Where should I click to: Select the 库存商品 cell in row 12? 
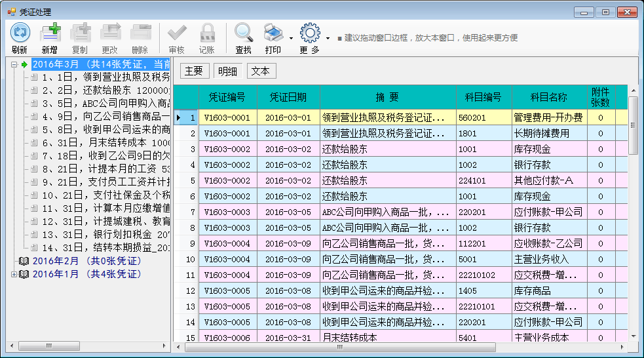(x=549, y=290)
